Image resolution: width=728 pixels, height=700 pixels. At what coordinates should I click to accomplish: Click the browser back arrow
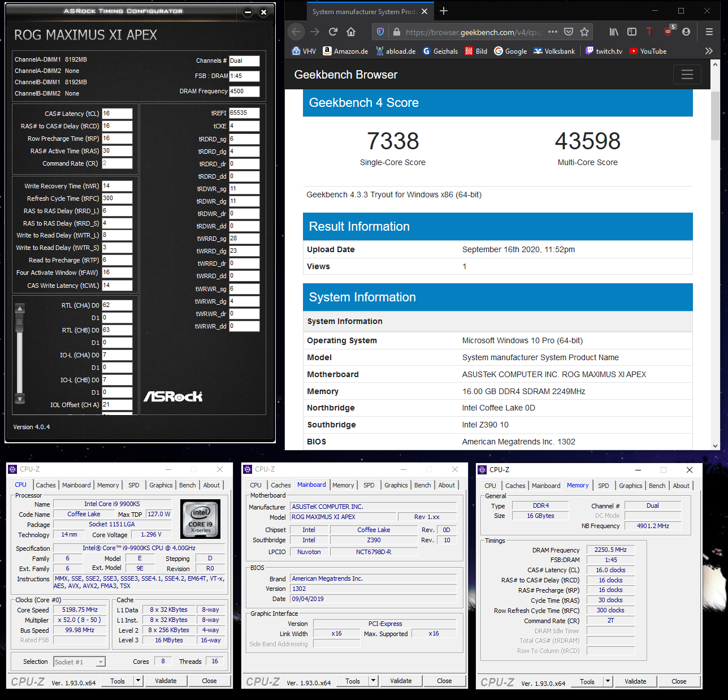tap(296, 32)
